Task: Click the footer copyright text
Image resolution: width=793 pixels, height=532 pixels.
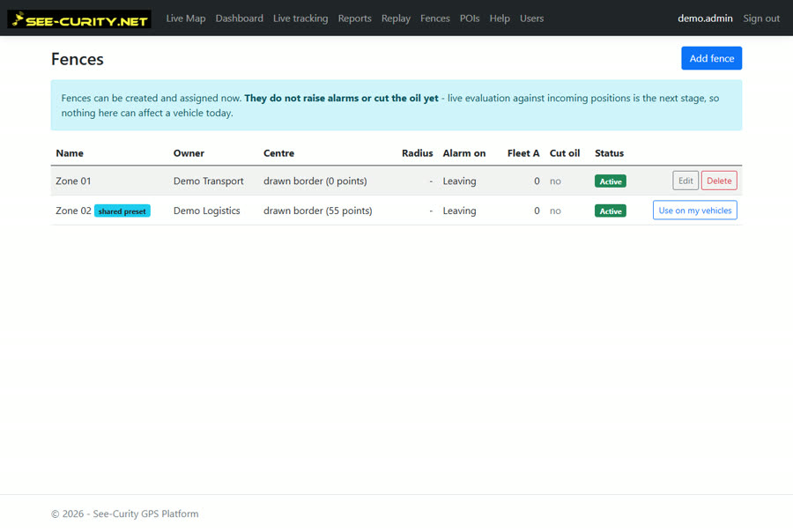Action: coord(125,514)
